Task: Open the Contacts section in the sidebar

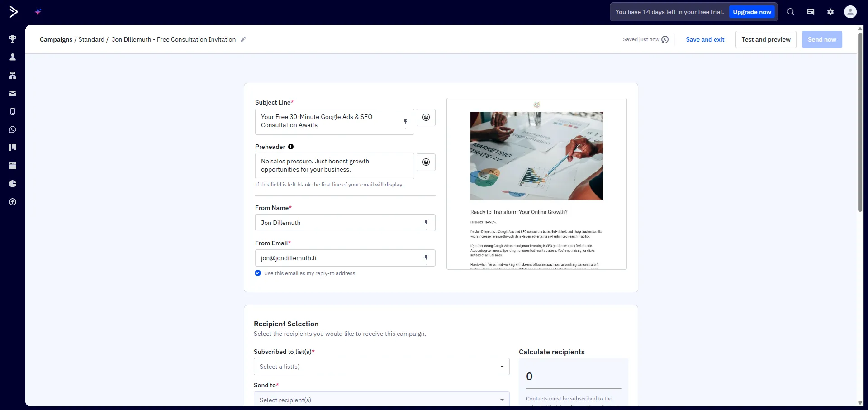Action: 12,57
